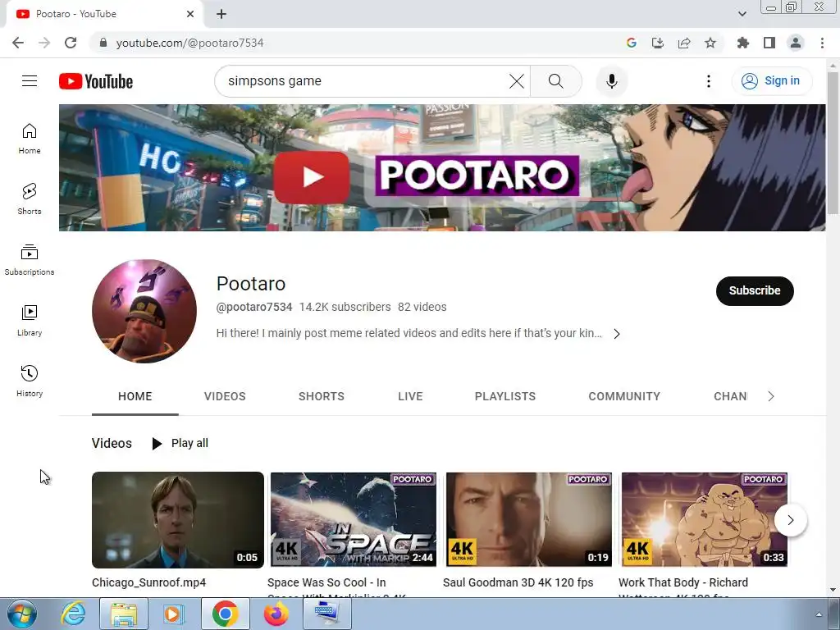Open File Explorer from the taskbar
840x630 pixels.
(124, 614)
